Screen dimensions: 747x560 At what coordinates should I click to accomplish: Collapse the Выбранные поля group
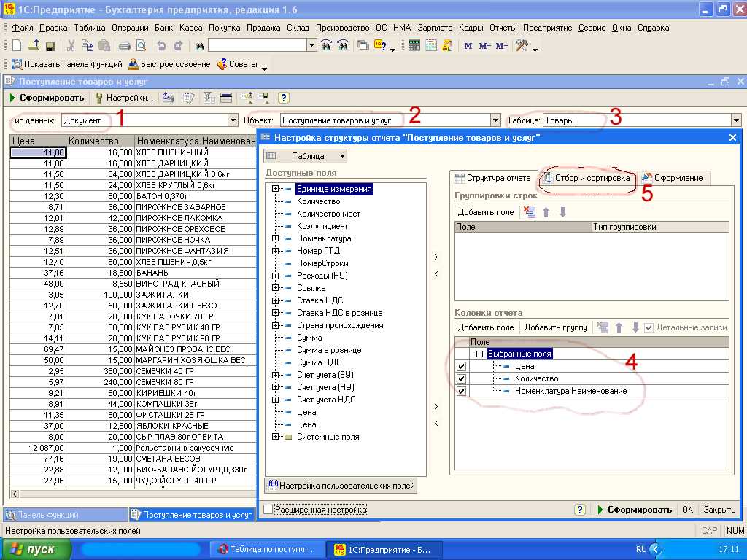[x=480, y=354]
